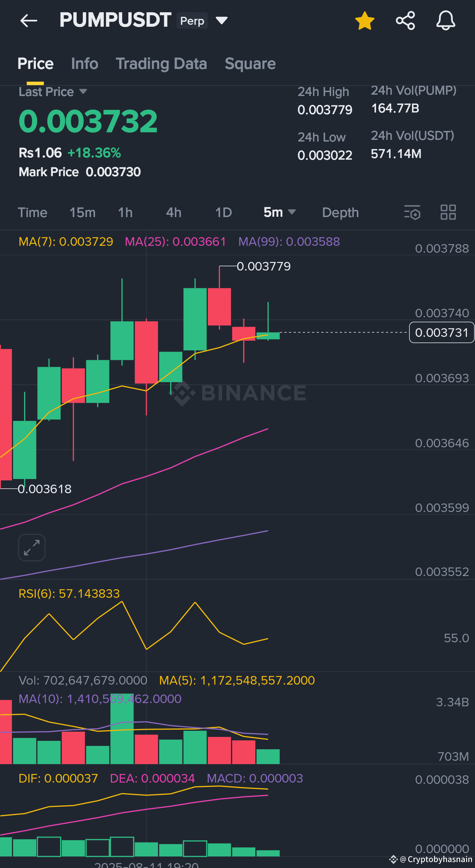Open the chart layout grid icon
Screen dimensions: 475x868
click(448, 212)
